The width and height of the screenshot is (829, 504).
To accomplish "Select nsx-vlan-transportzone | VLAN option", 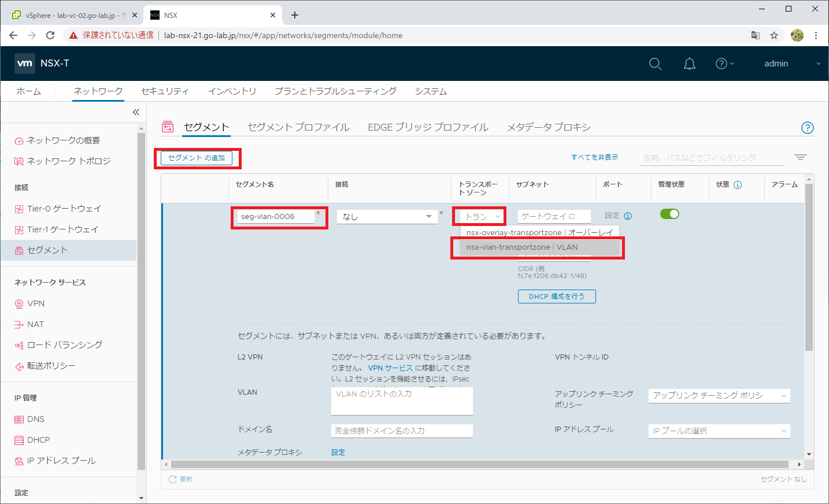I will pos(540,247).
